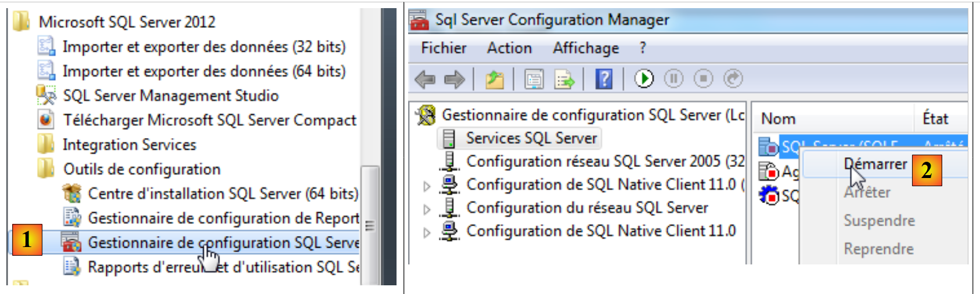Screen dimensions: 980x294
Task: Launch SQL Server Management Studio
Action: 170,96
